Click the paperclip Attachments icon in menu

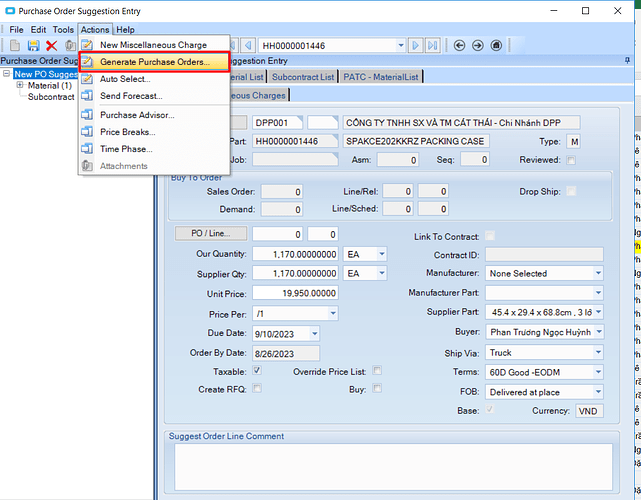(87, 166)
